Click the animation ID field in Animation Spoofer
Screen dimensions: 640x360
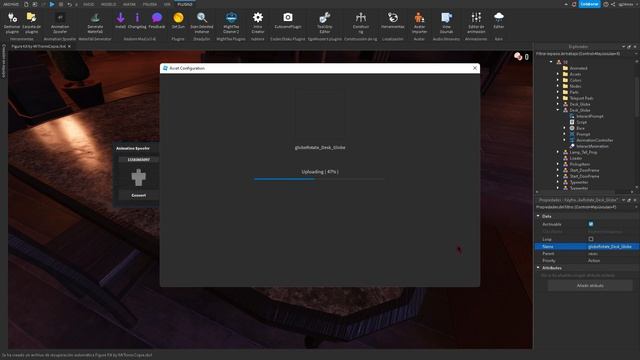coord(138,160)
